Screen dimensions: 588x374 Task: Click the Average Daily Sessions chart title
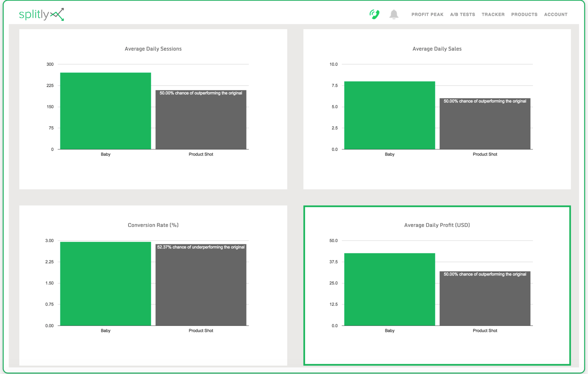coord(153,49)
